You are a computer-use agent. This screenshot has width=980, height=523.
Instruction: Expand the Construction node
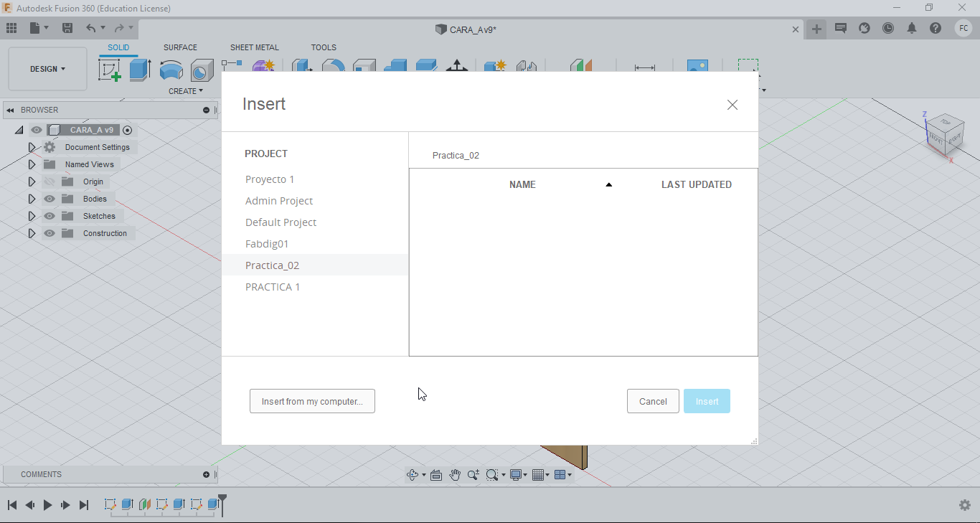(x=32, y=233)
